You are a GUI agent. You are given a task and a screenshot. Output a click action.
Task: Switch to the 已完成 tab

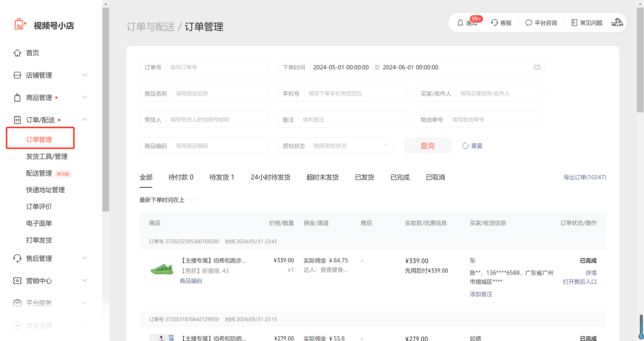point(400,177)
